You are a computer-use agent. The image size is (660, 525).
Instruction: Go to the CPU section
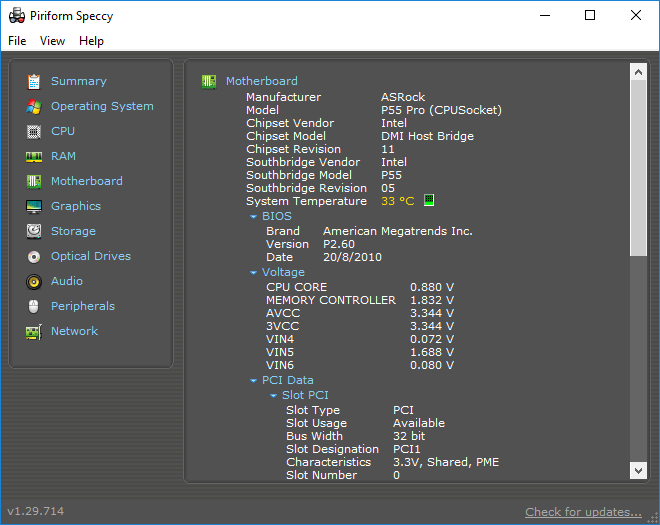[x=63, y=131]
